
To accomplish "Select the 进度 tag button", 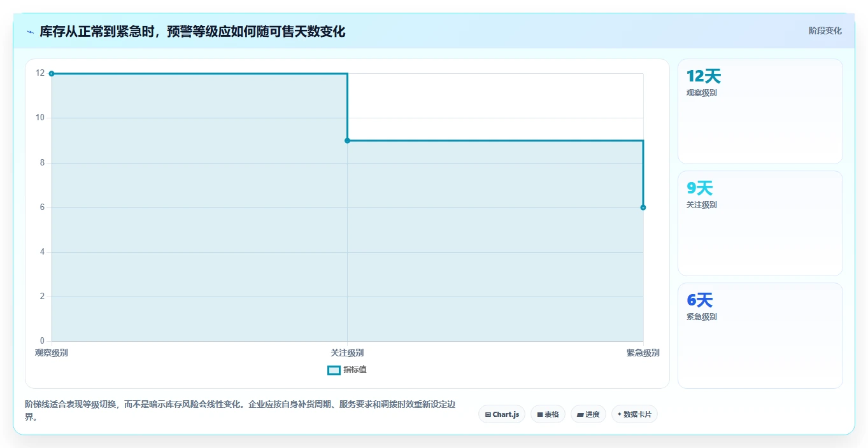I will (x=588, y=414).
